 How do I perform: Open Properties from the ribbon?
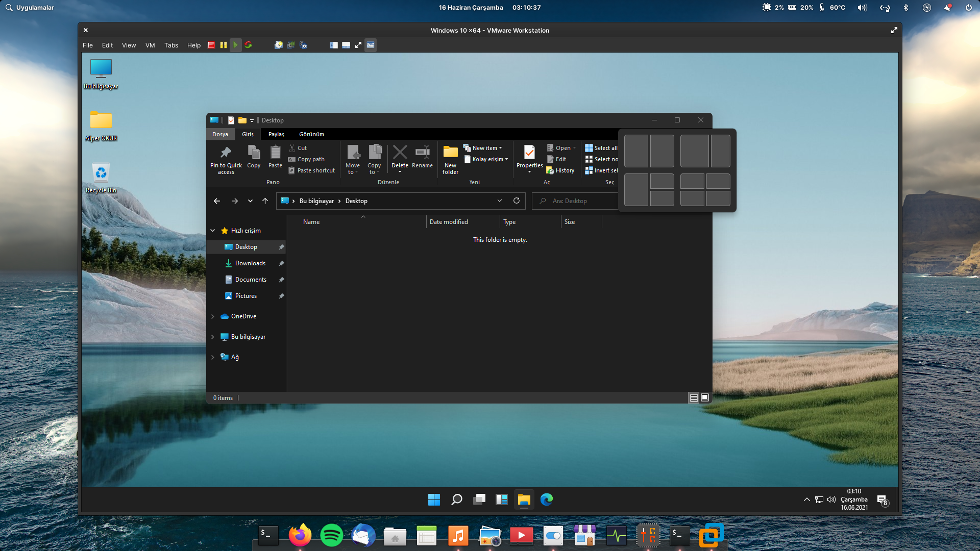pyautogui.click(x=529, y=153)
